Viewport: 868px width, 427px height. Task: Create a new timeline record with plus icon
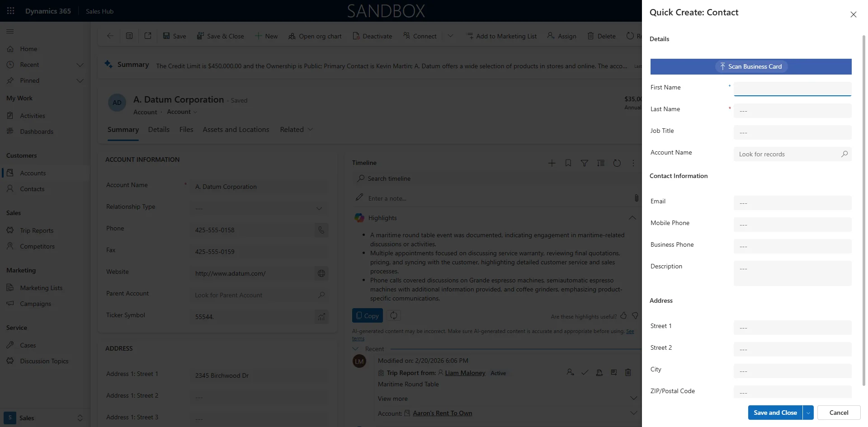[x=552, y=163]
